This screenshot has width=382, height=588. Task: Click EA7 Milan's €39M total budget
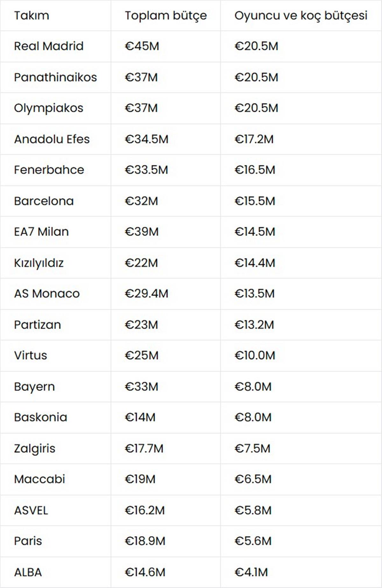tap(142, 232)
